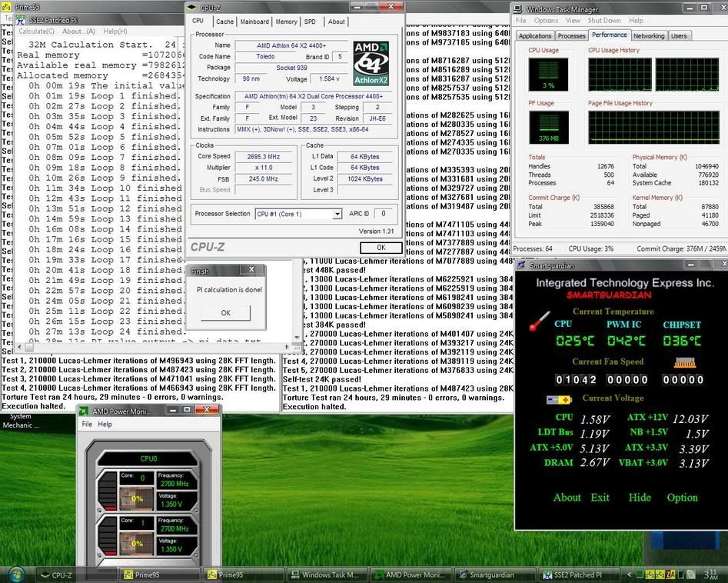
Task: Switch to Applications tab in Task Manager
Action: (535, 36)
